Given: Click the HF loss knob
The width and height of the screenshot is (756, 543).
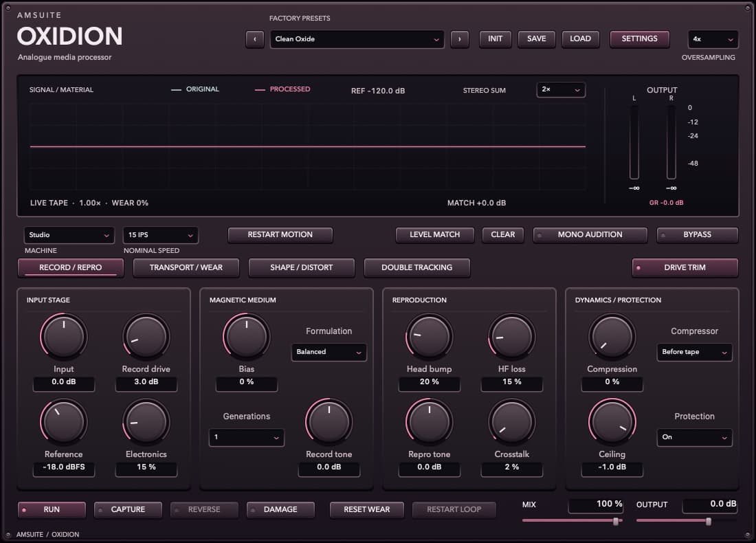Looking at the screenshot, I should [511, 337].
